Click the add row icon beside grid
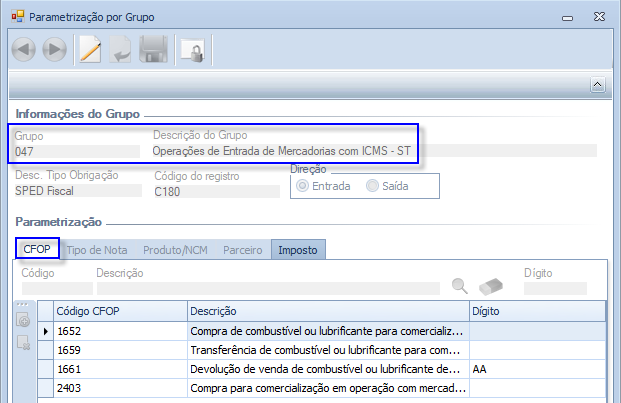 point(23,320)
